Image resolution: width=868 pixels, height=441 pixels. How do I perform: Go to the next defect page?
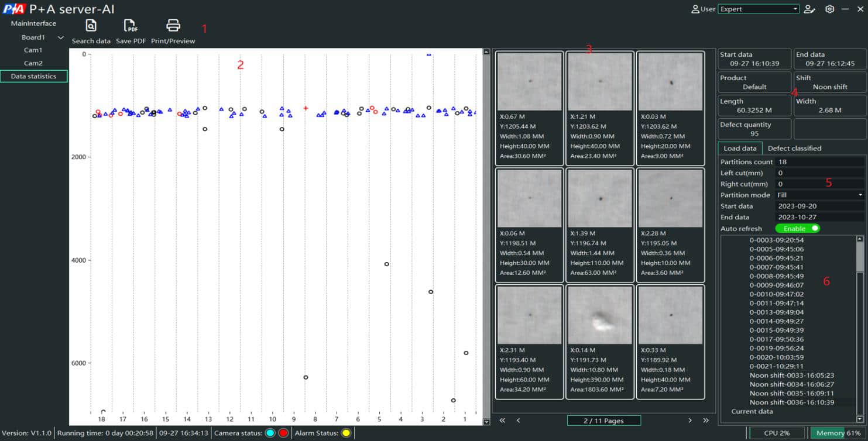click(x=690, y=421)
